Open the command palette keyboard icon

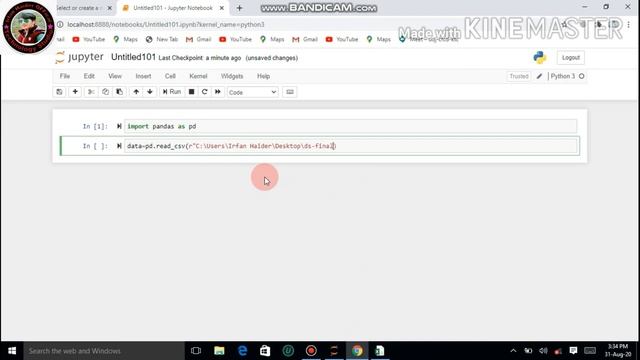click(x=290, y=92)
